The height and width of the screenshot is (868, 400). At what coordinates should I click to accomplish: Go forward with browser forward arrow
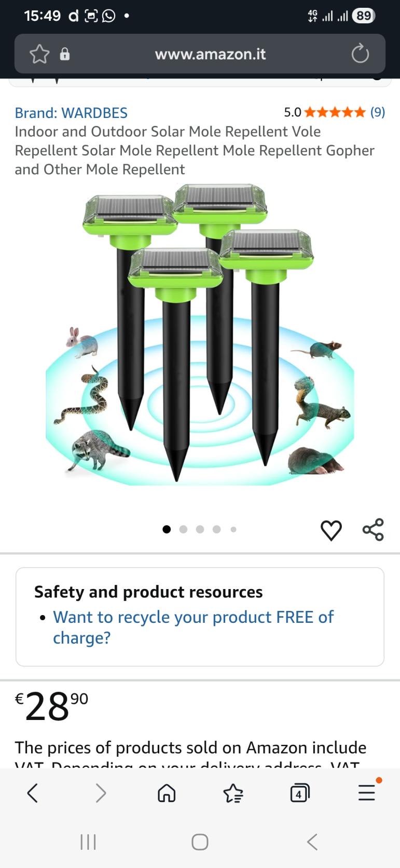tap(101, 793)
